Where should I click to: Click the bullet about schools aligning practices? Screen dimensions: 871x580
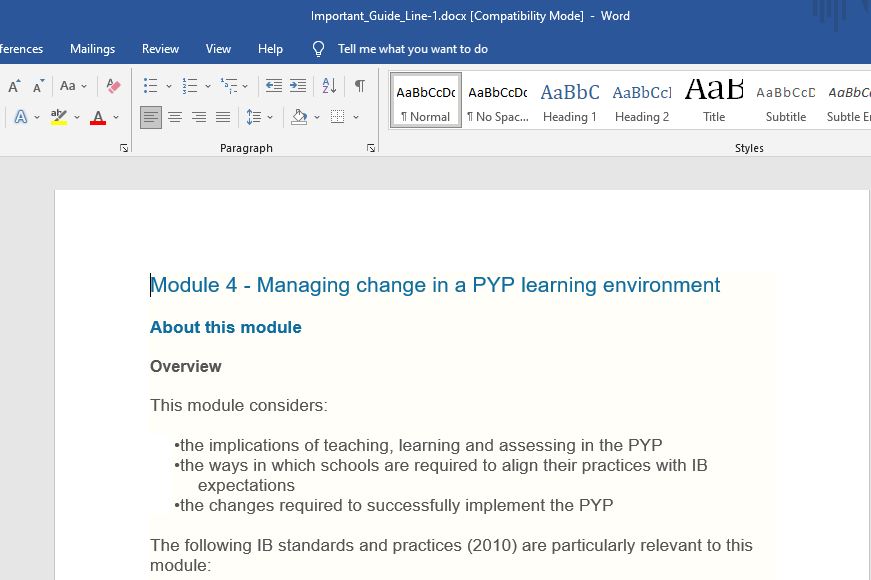point(440,475)
